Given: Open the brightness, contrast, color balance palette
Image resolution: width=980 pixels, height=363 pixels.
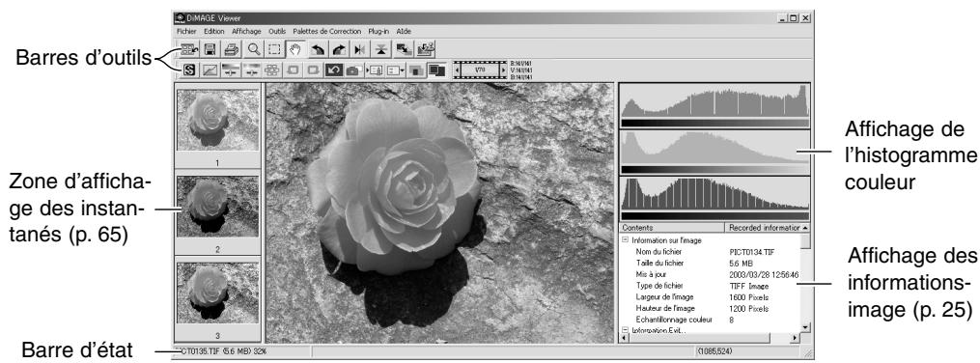Looking at the screenshot, I should (x=232, y=70).
